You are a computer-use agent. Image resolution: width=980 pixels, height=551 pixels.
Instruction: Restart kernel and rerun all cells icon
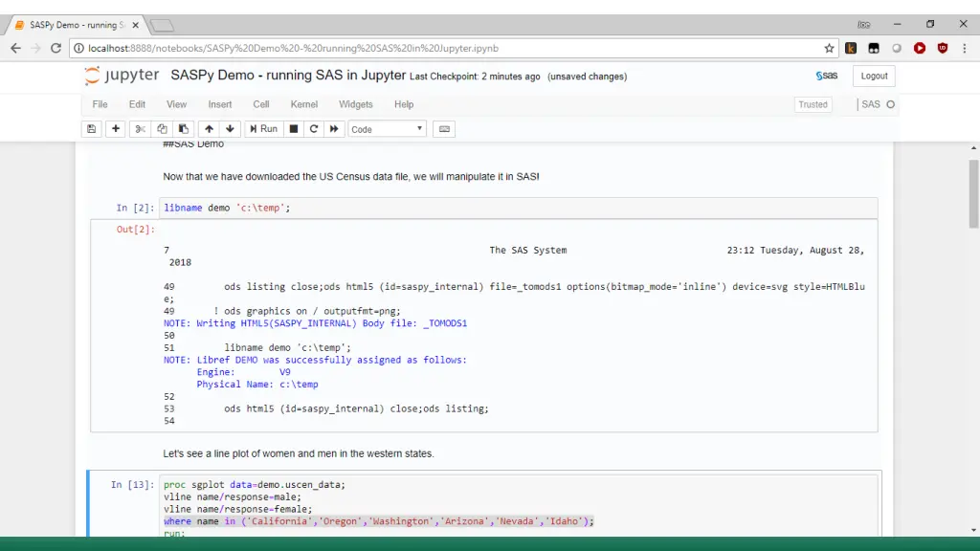pyautogui.click(x=334, y=129)
